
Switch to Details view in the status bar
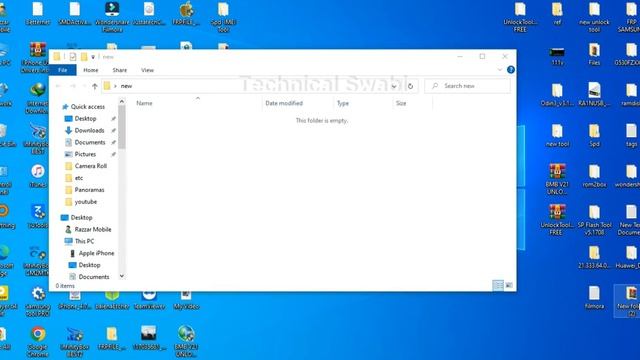point(498,285)
